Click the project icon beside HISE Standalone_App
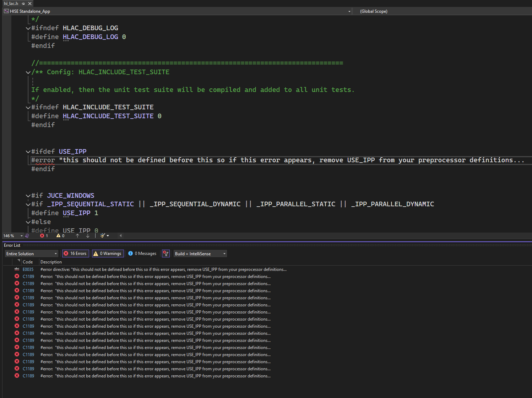532x398 pixels. [6, 11]
